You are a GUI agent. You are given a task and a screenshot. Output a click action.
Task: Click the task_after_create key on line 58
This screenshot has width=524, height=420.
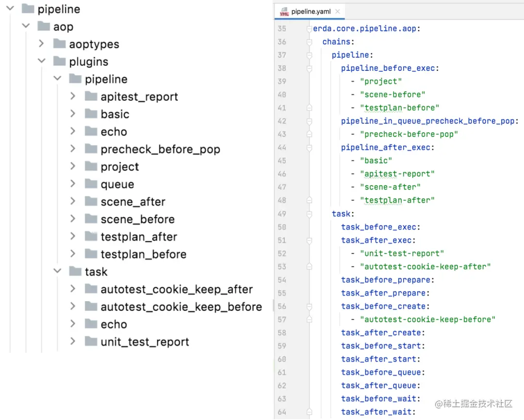[381, 333]
